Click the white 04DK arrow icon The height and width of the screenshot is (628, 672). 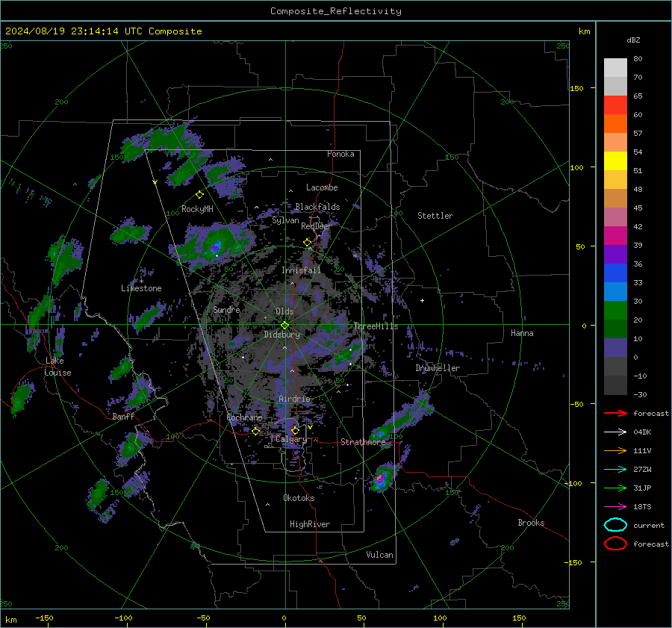[615, 432]
